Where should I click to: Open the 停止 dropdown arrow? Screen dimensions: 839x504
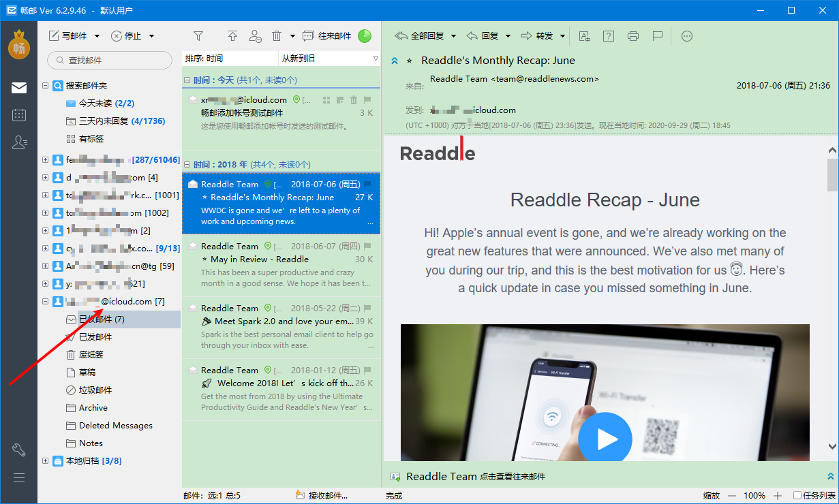[x=151, y=36]
